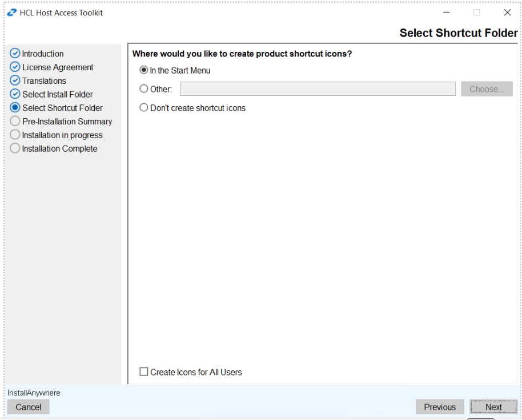The height and width of the screenshot is (420, 522).
Task: Click the Pre-Installation Summary step circle icon
Action: 15,122
